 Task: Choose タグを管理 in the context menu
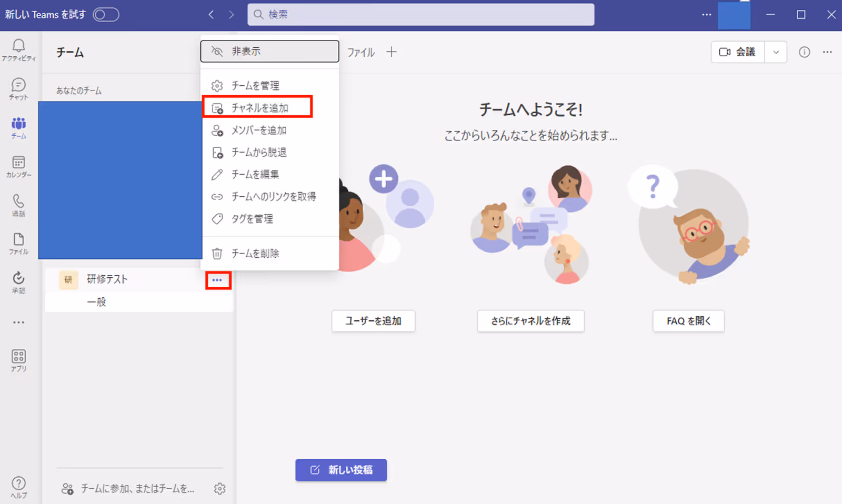point(269,218)
